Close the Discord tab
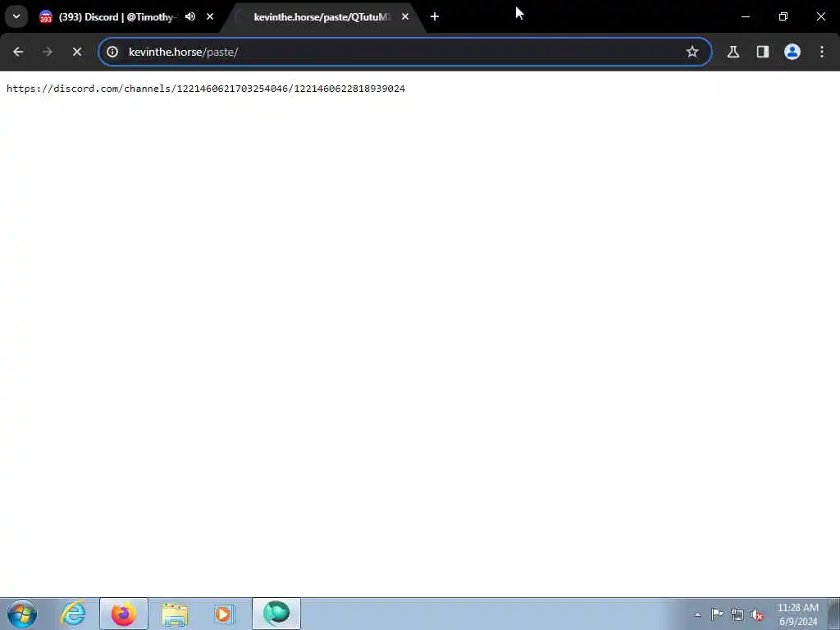 coord(210,16)
